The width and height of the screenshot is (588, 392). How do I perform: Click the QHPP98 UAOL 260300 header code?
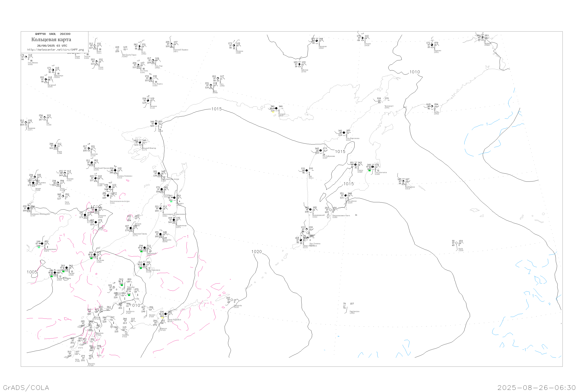53,34
